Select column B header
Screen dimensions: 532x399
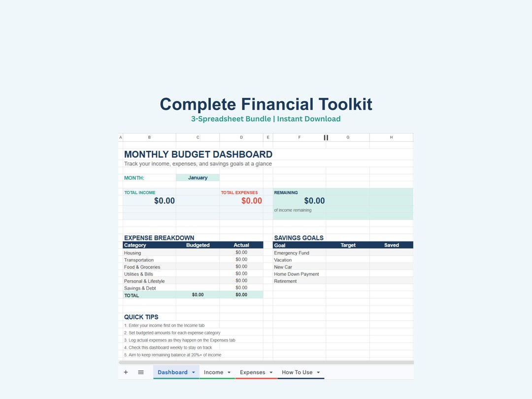point(149,137)
